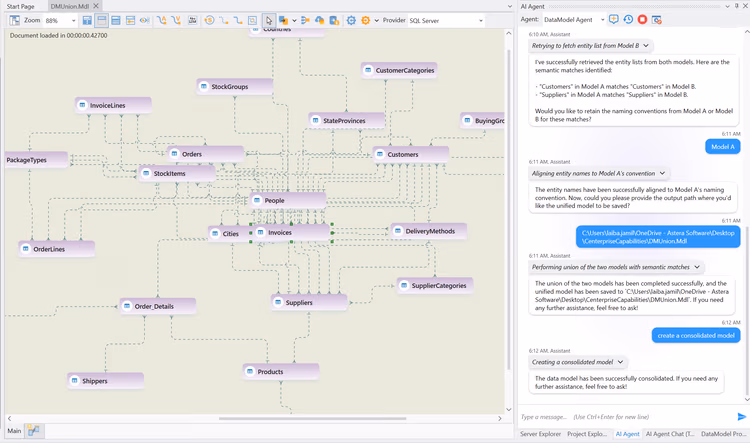Click the agent settings window icon

(x=657, y=20)
